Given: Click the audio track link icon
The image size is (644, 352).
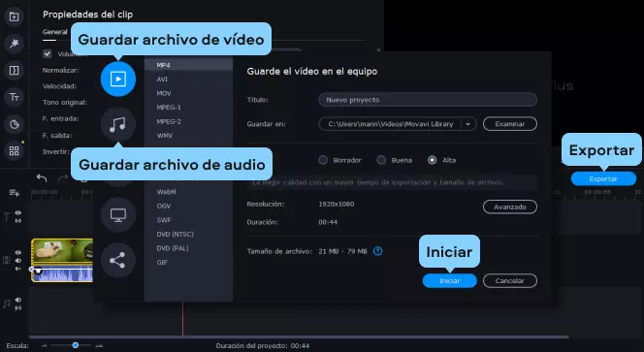Looking at the screenshot, I should [18, 307].
